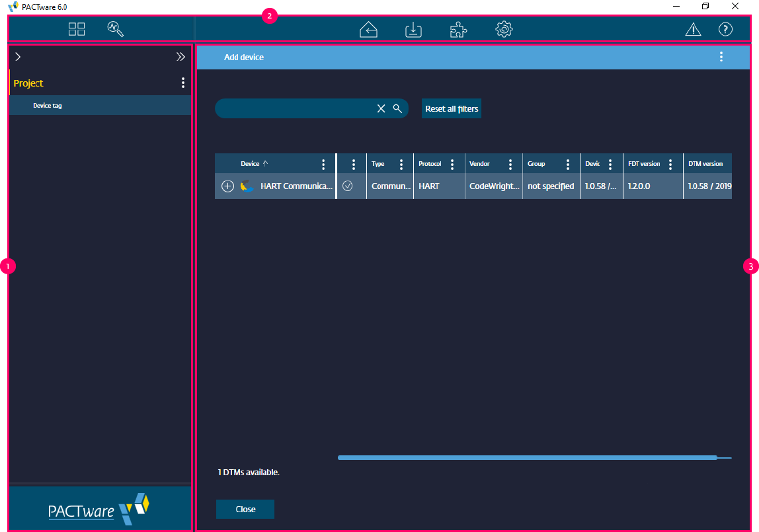The height and width of the screenshot is (532, 759).
Task: Close the PACTware 6.0 window
Action: coord(735,7)
